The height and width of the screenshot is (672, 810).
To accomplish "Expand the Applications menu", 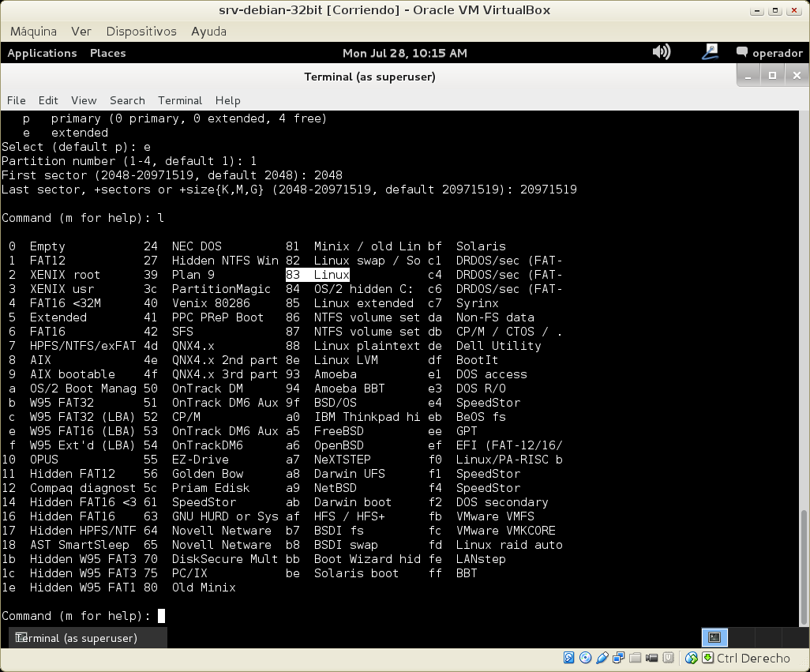I will click(42, 53).
